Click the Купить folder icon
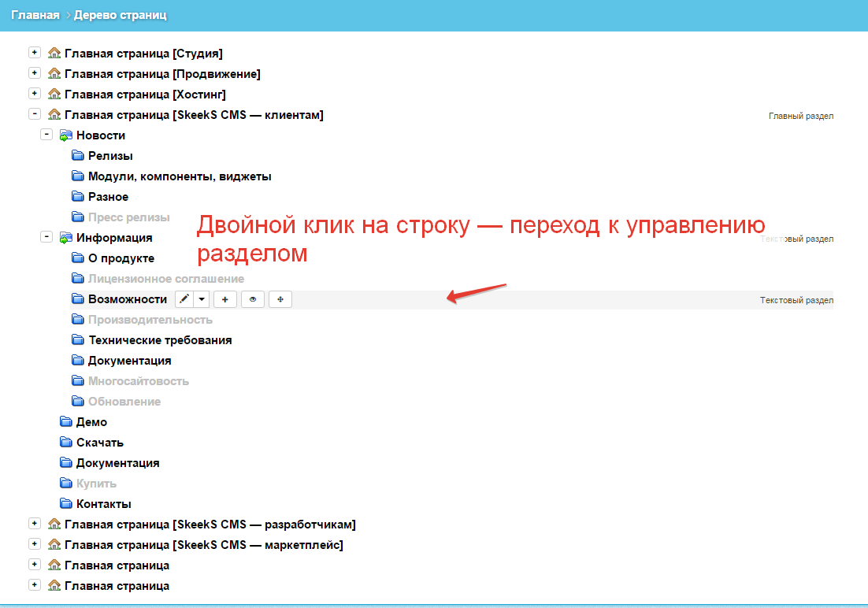Image resolution: width=868 pixels, height=608 pixels. 66,484
